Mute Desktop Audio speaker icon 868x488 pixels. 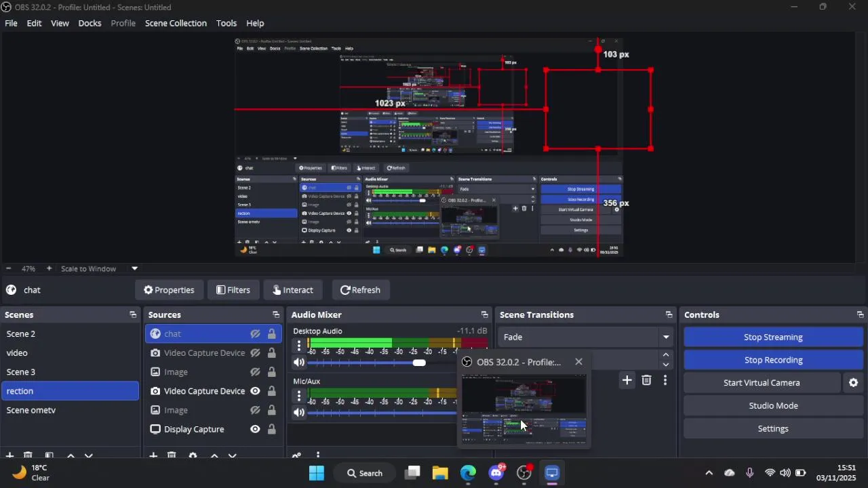[x=298, y=363]
